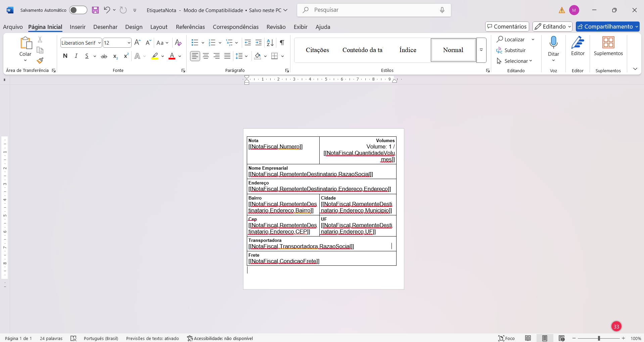Image resolution: width=644 pixels, height=342 pixels.
Task: Toggle Salvamento Automático switch
Action: (x=78, y=10)
